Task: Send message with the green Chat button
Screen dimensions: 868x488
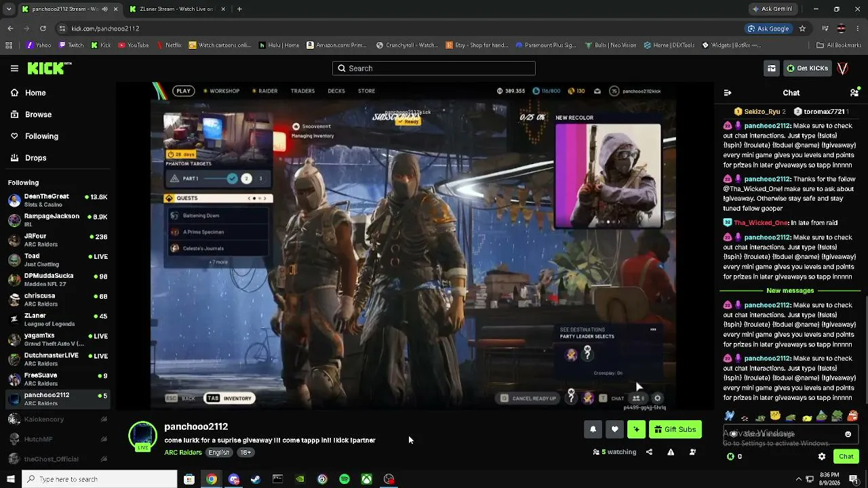Action: [846, 457]
